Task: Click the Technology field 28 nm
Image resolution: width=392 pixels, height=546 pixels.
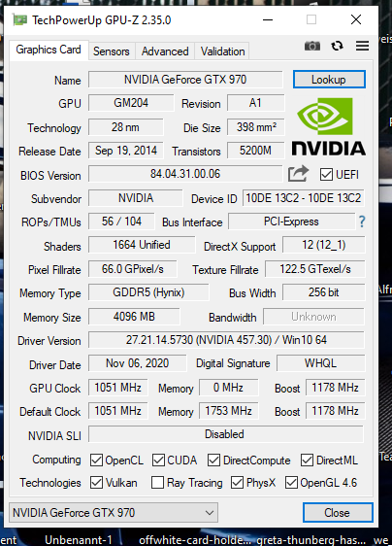Action: pyautogui.click(x=125, y=127)
